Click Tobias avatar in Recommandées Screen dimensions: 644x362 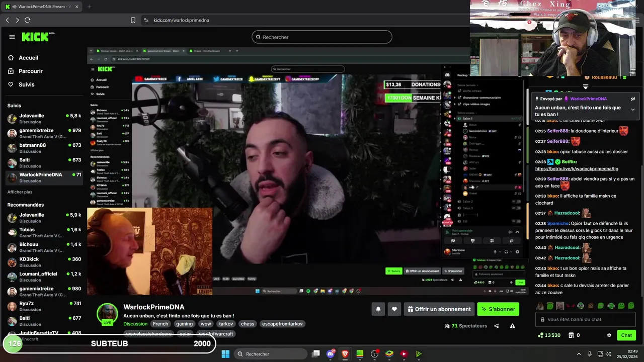[12, 233]
